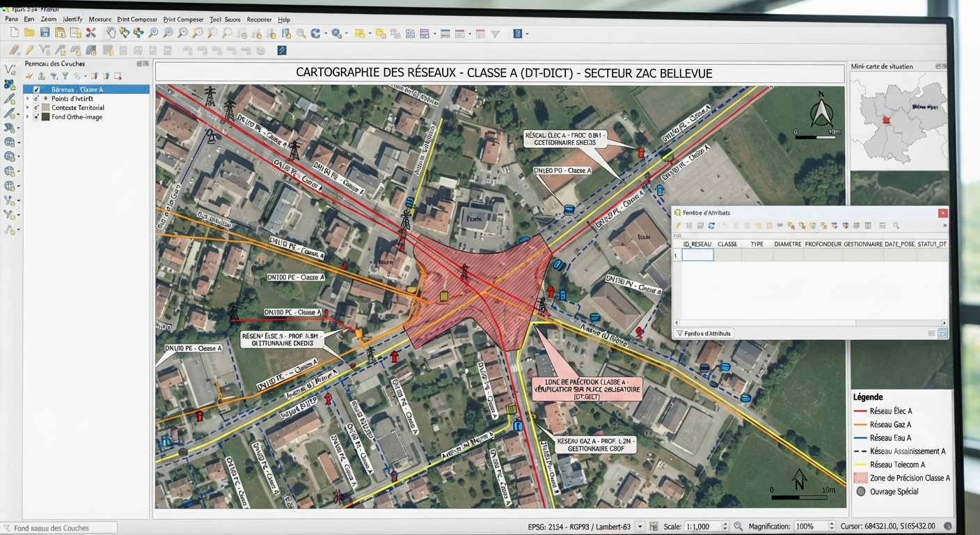Open the dropdown arrow in the layers panel toolbar
Image resolution: width=980 pixels, height=535 pixels.
85,76
